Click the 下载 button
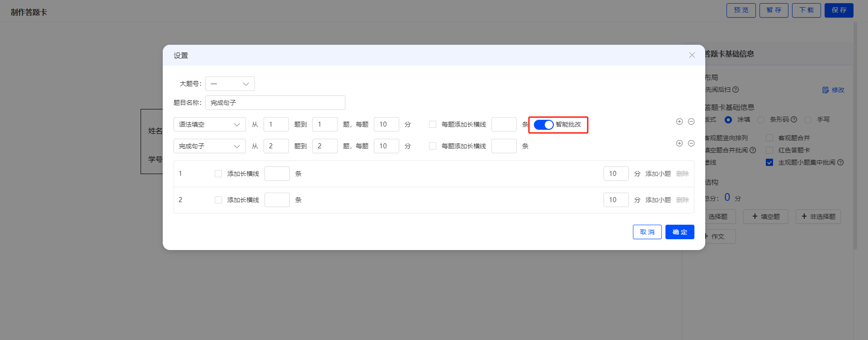The width and height of the screenshot is (868, 340). click(807, 10)
